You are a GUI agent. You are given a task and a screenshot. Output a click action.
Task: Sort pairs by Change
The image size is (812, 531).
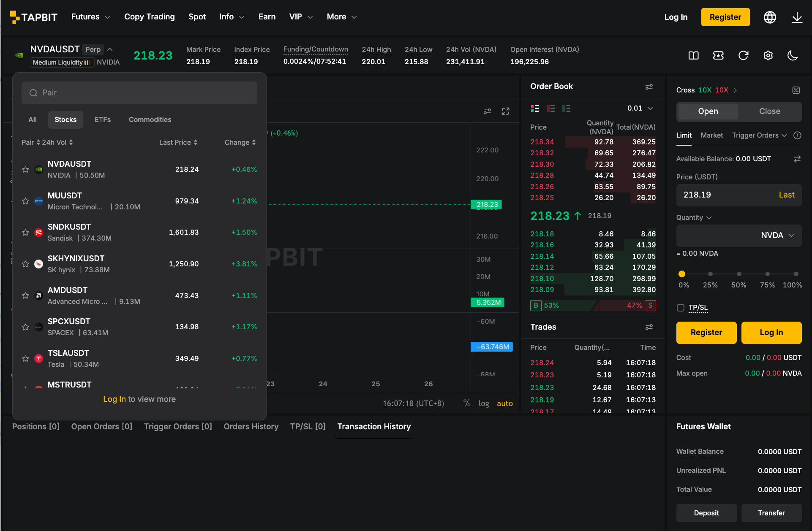(x=240, y=143)
